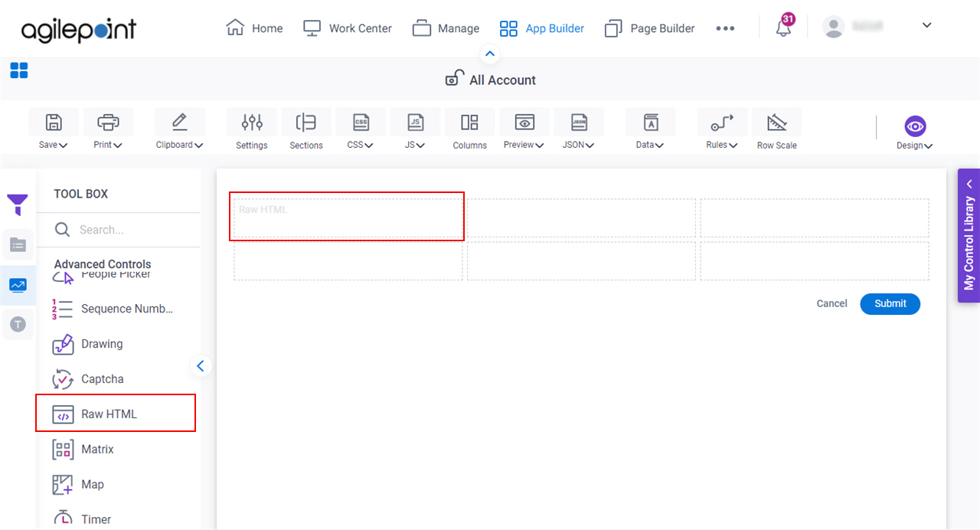
Task: Open the Columns tool
Action: pos(469,129)
